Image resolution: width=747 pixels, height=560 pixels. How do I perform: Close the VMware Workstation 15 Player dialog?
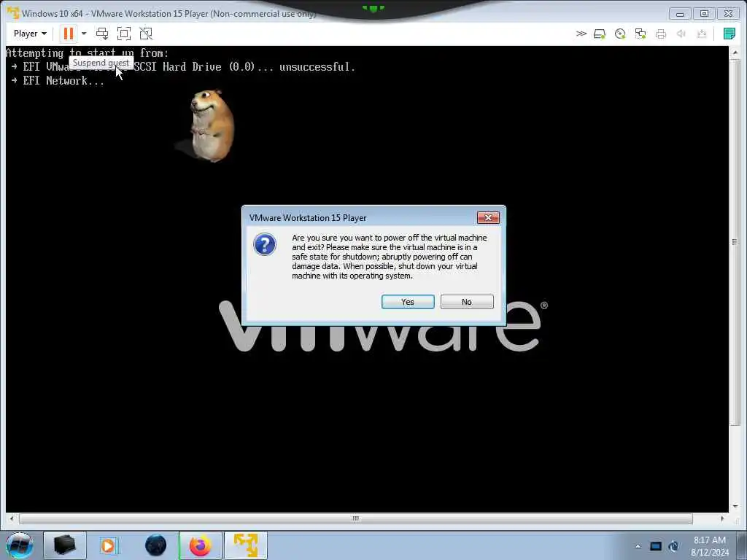pos(488,217)
